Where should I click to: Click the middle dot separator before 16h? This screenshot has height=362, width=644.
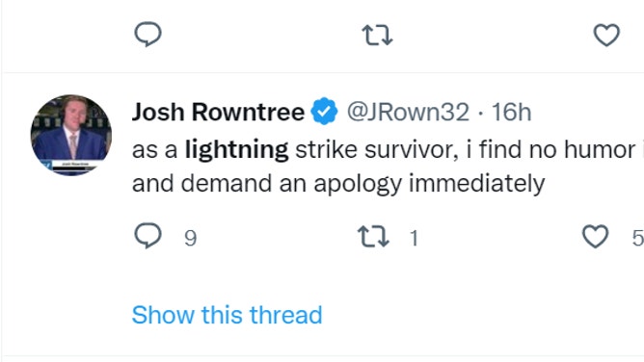[480, 113]
